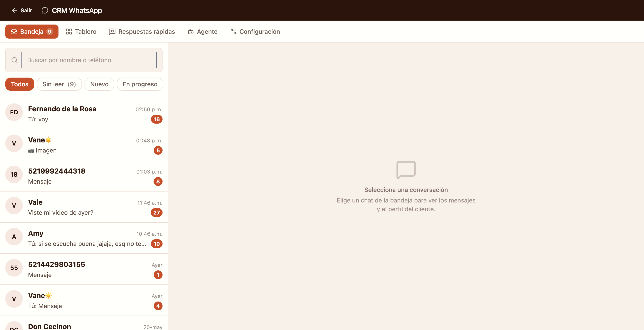Image resolution: width=644 pixels, height=330 pixels.
Task: Open the Vale conversation
Action: click(84, 207)
